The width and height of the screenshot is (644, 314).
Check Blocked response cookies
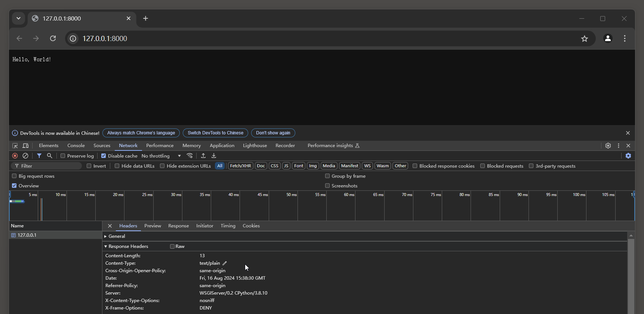point(415,166)
